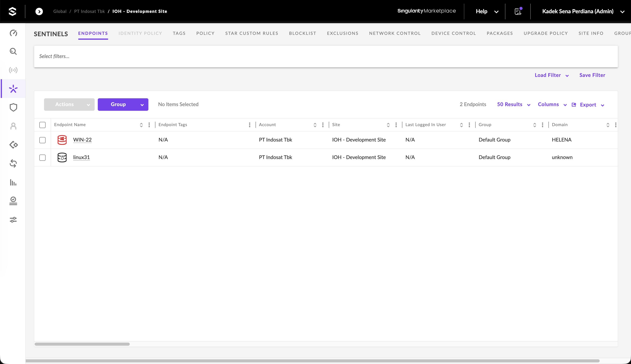Click the table horizontal scrollbar thumb
Image resolution: width=631 pixels, height=364 pixels.
pyautogui.click(x=82, y=344)
